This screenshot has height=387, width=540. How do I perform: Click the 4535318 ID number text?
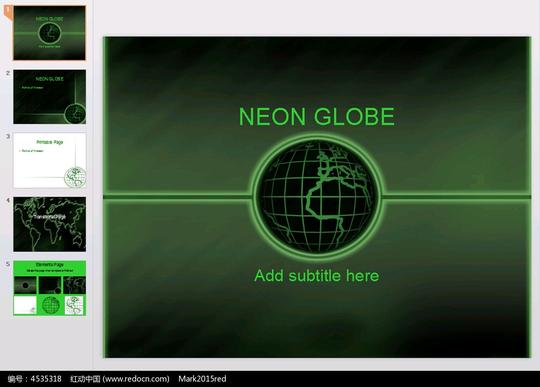pos(46,379)
